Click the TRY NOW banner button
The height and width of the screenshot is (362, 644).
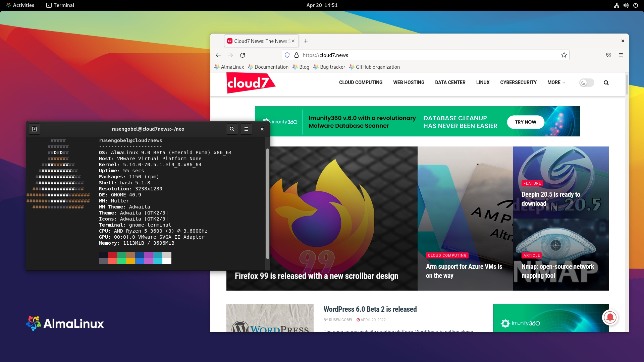coord(525,122)
